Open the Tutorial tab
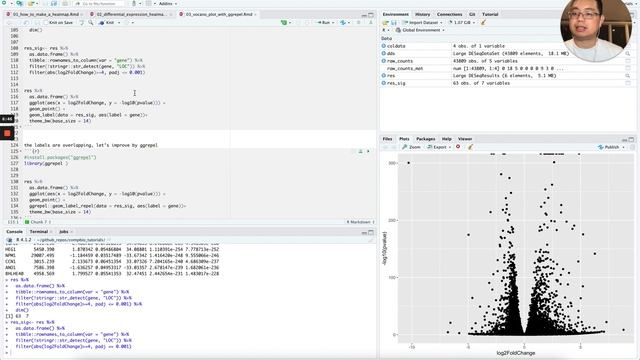This screenshot has height=360, width=640. point(490,14)
